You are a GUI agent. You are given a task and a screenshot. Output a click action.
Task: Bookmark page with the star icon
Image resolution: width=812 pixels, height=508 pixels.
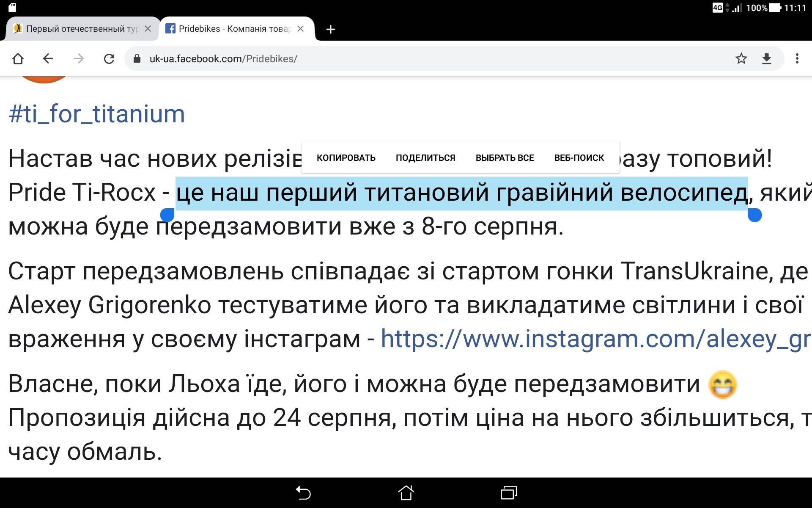click(x=741, y=58)
